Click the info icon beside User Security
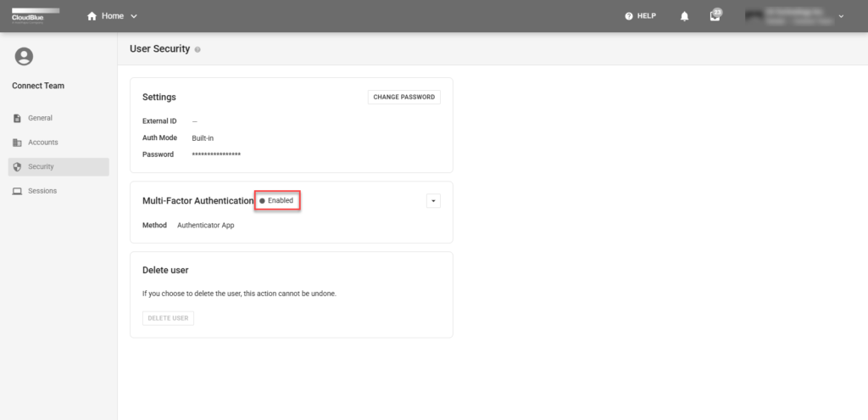The height and width of the screenshot is (420, 868). (198, 50)
